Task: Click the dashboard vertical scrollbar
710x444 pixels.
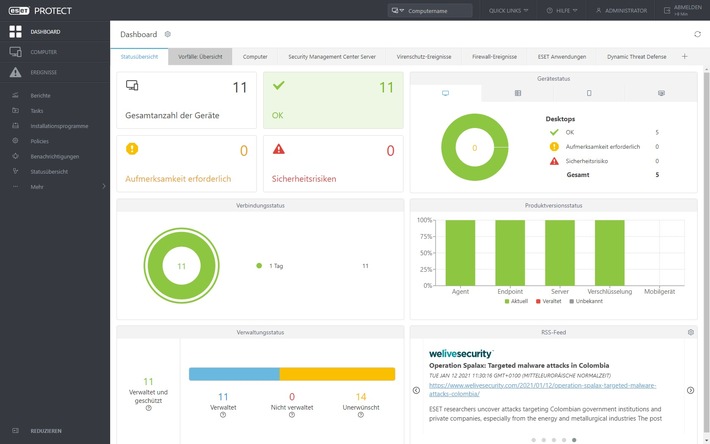Action: point(706,253)
